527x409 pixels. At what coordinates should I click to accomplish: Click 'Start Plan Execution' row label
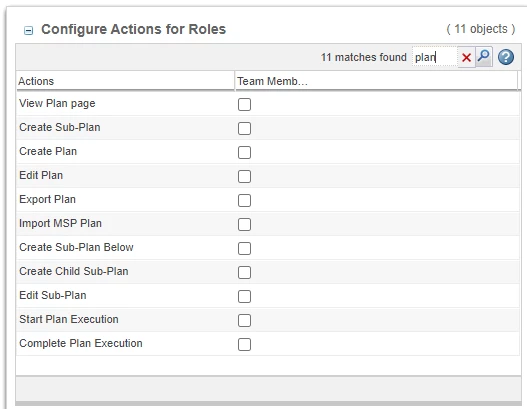point(69,319)
